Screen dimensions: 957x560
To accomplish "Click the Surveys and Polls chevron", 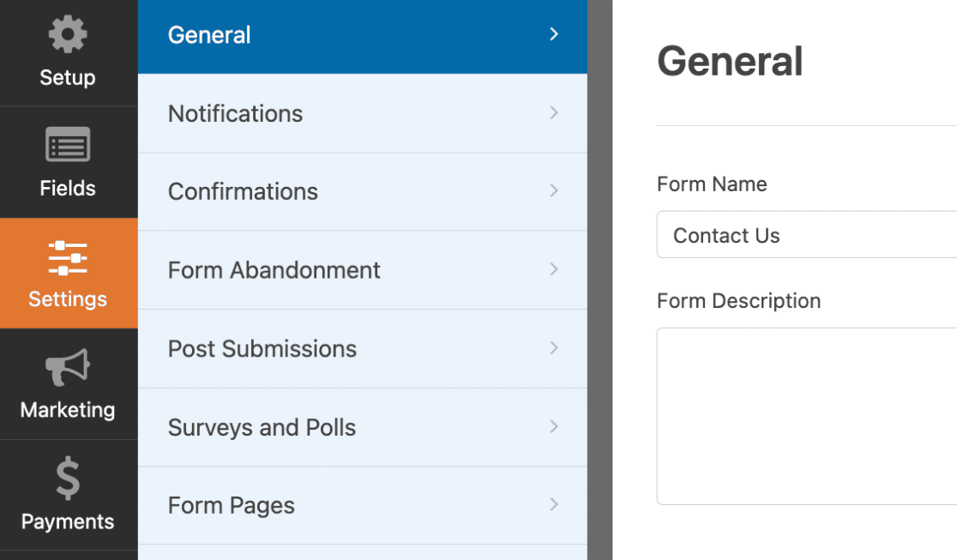I will click(554, 426).
